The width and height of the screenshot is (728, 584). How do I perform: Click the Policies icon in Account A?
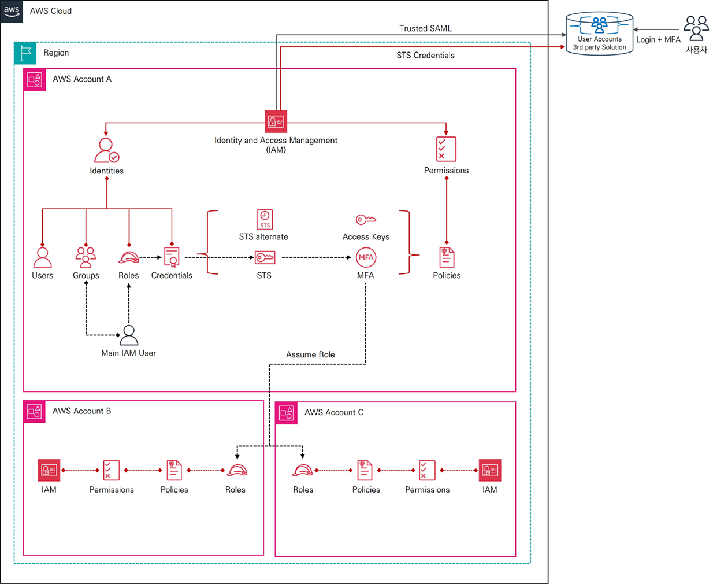click(x=447, y=257)
